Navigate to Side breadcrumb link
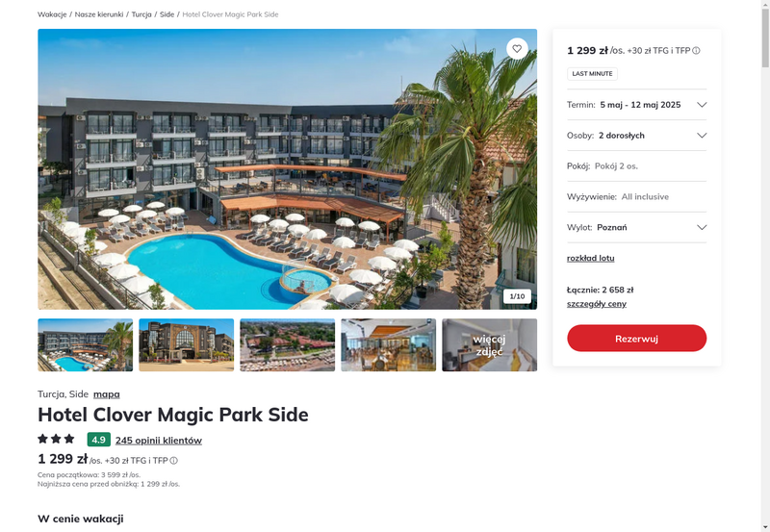 [x=167, y=14]
